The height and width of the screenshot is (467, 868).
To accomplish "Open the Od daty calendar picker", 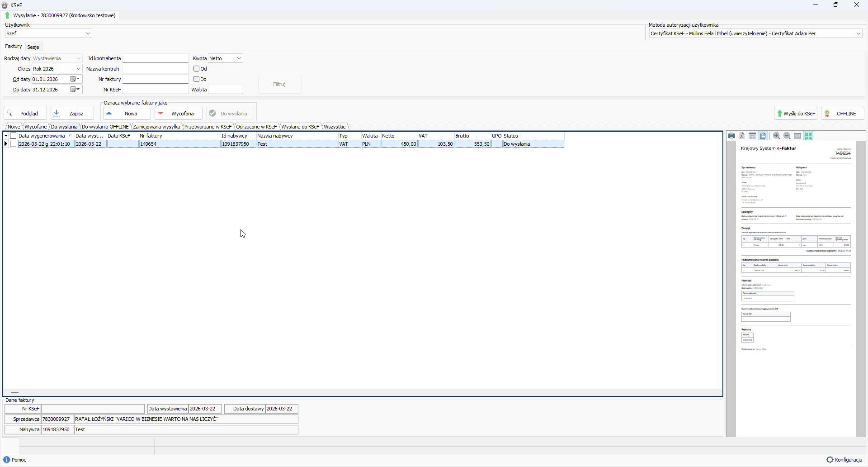I will pyautogui.click(x=75, y=79).
